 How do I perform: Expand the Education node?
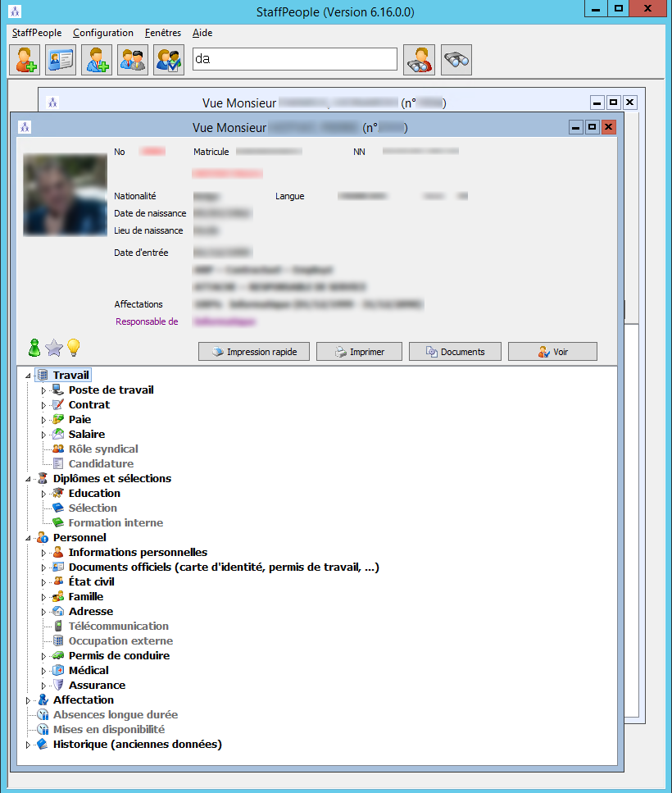point(43,494)
